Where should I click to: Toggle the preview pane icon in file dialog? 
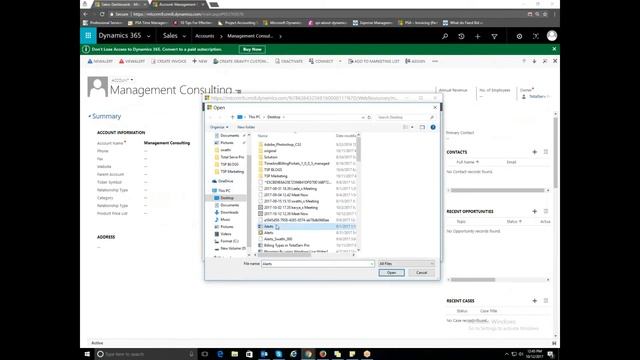[x=422, y=127]
